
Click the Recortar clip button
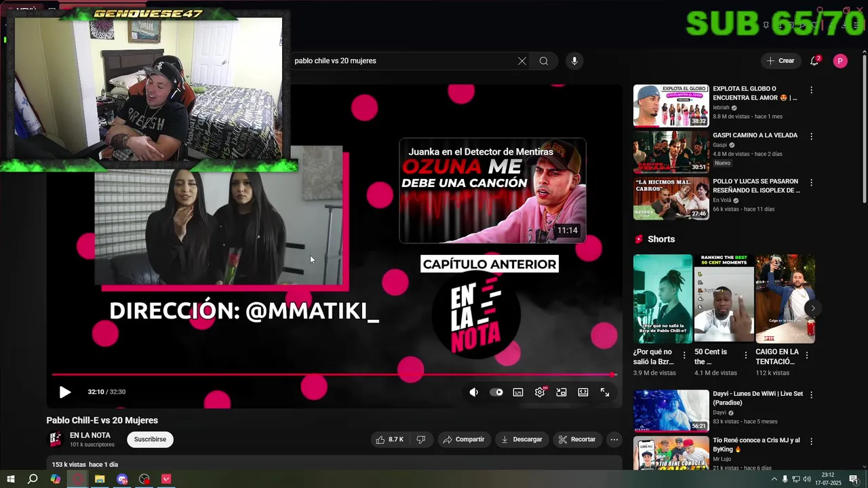(x=577, y=440)
